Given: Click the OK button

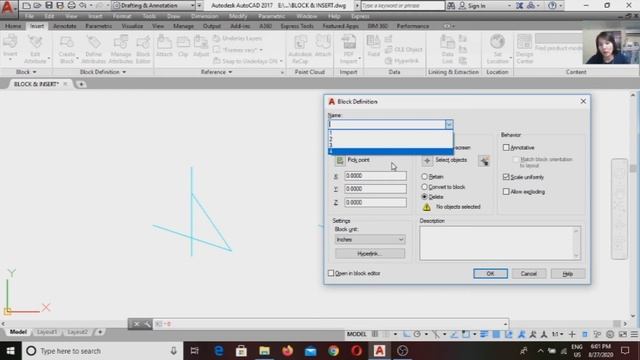Looking at the screenshot, I should pyautogui.click(x=490, y=273).
